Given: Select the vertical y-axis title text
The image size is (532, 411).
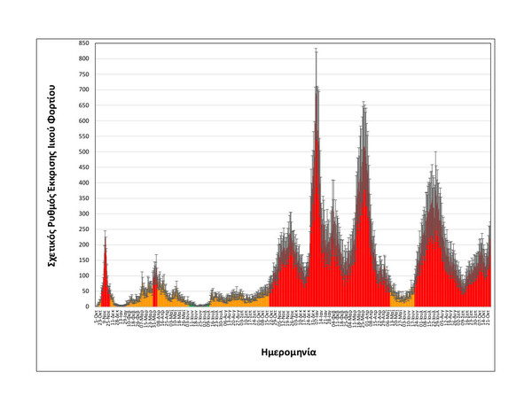Looking at the screenshot, I should click(x=51, y=175).
